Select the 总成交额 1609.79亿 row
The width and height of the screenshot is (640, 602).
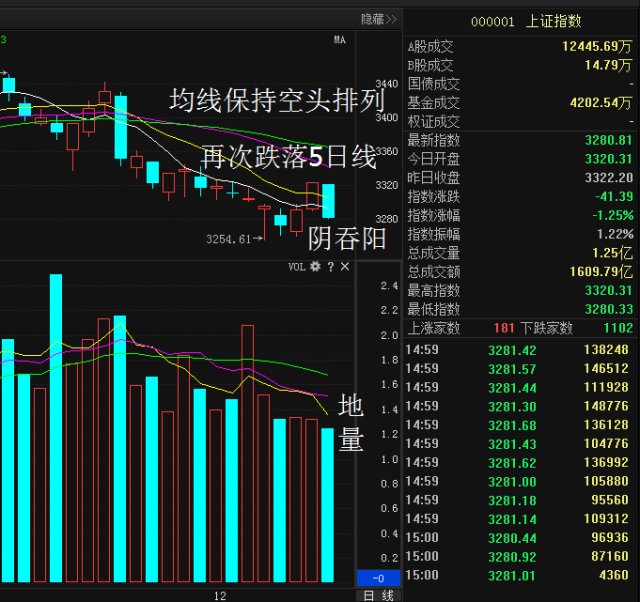520,272
